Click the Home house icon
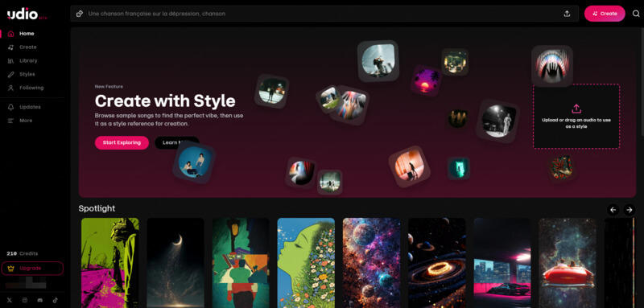Viewport: 644px width, 308px height. click(x=11, y=34)
